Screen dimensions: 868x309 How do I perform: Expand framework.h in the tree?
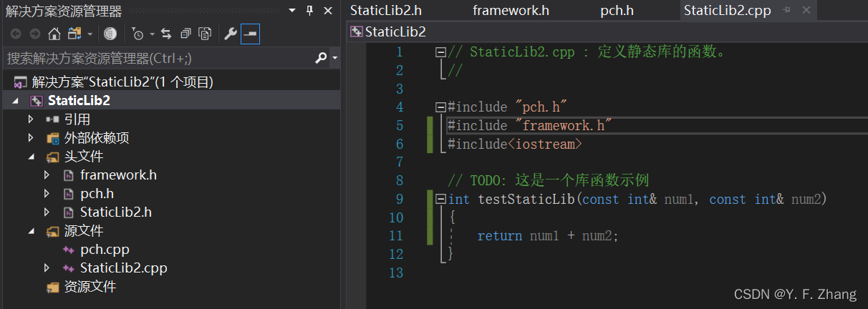pyautogui.click(x=47, y=175)
